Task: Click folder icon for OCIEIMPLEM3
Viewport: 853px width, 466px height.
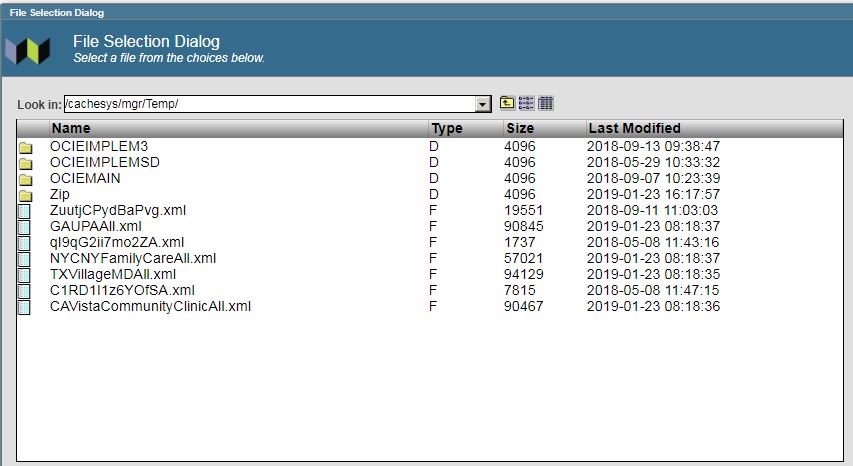Action: tap(26, 147)
